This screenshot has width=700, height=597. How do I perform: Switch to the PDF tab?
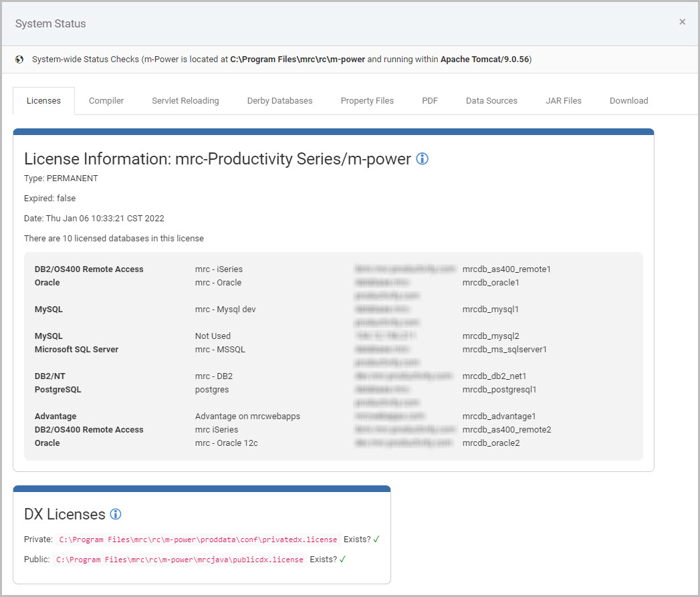pos(430,101)
